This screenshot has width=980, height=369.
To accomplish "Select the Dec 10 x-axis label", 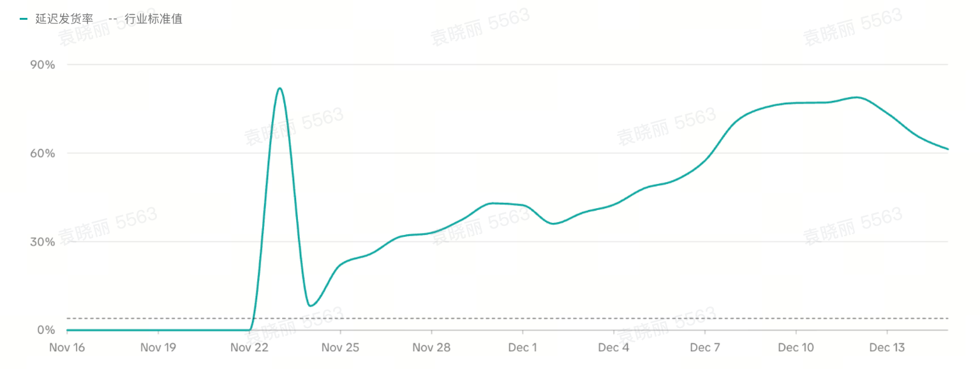I will [x=796, y=347].
